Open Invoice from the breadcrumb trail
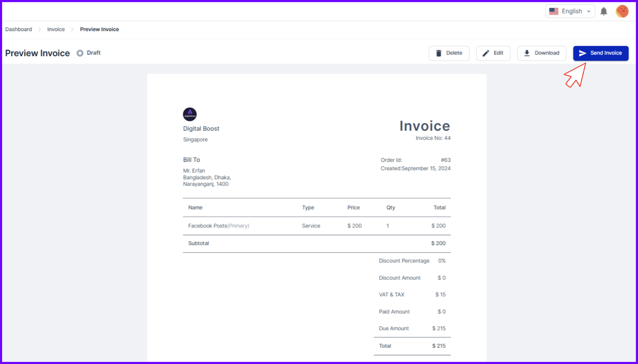The height and width of the screenshot is (364, 638). pos(55,29)
